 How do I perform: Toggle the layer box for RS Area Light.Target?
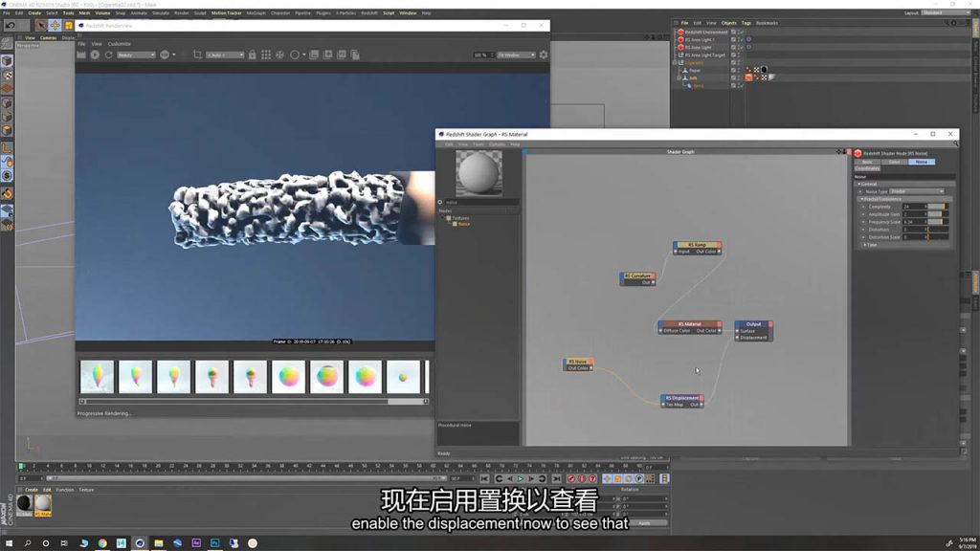point(734,55)
